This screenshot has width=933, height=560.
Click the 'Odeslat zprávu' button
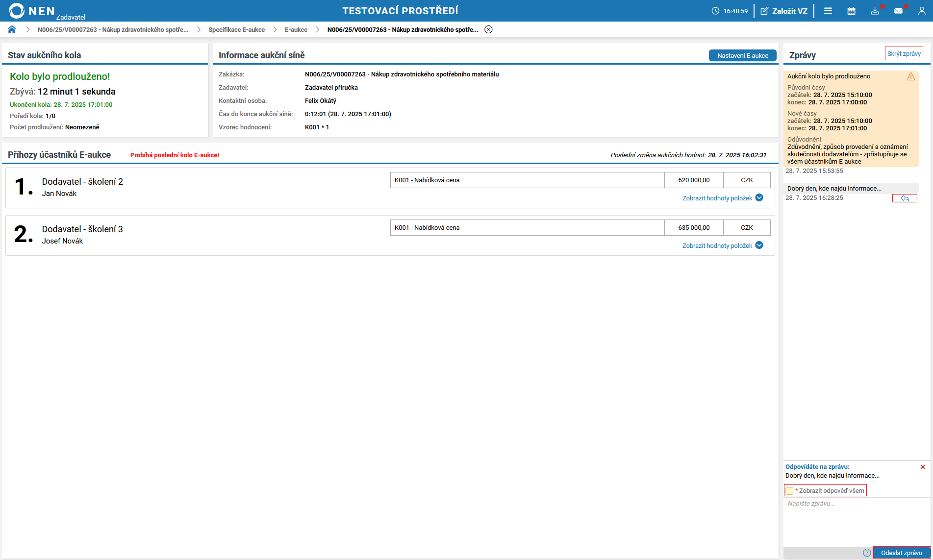tap(901, 553)
